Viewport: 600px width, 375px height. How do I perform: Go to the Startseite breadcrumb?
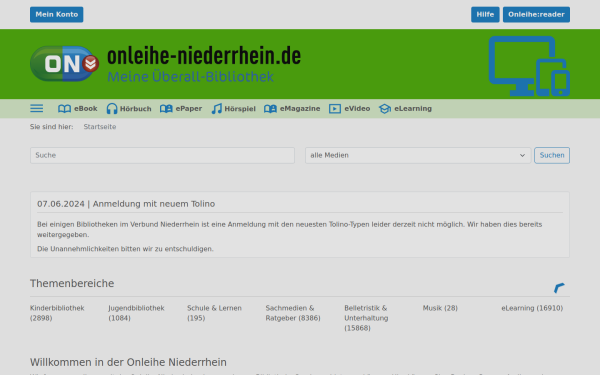(x=100, y=127)
